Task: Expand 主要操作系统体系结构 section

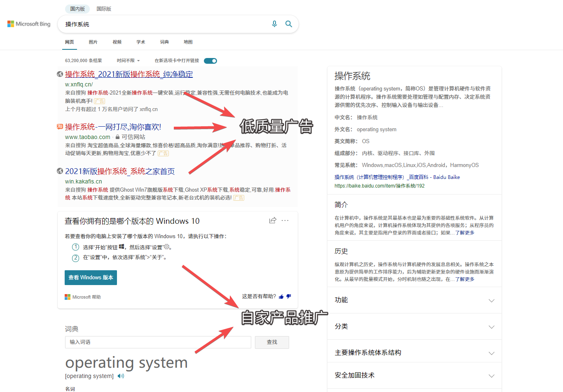Action: (414, 353)
